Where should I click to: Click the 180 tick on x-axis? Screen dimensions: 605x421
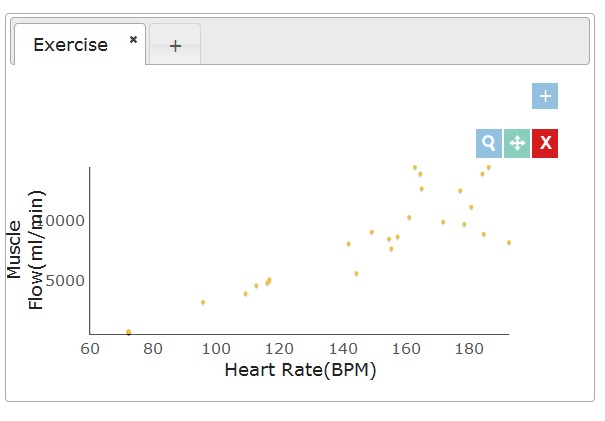click(x=468, y=348)
